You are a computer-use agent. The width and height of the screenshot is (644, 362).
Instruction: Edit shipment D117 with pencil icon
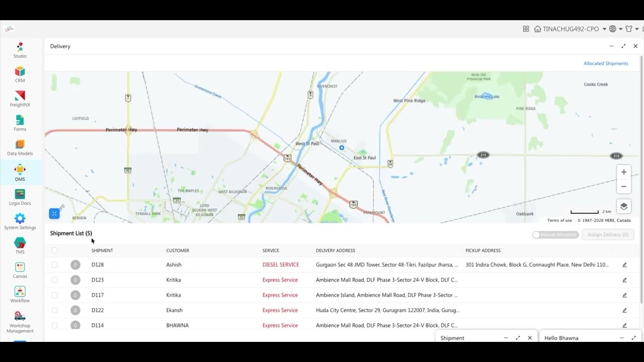pos(624,295)
